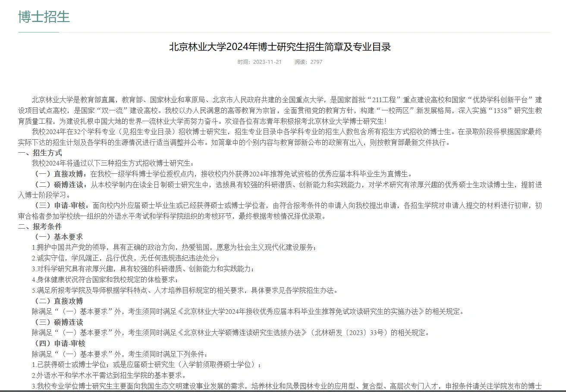566x392 pixels.
Task: Click the heading 二、报考条件
Action: (x=40, y=226)
